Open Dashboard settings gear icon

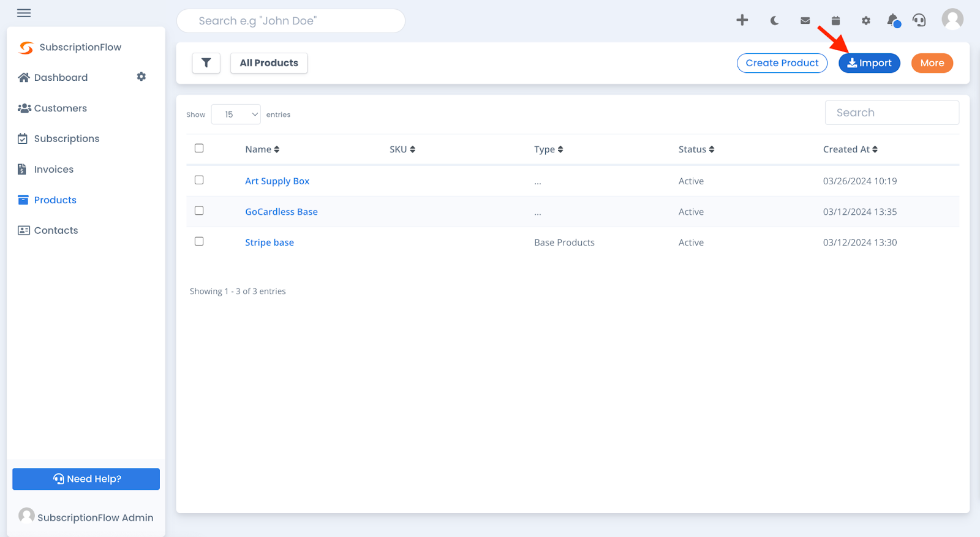pos(141,77)
